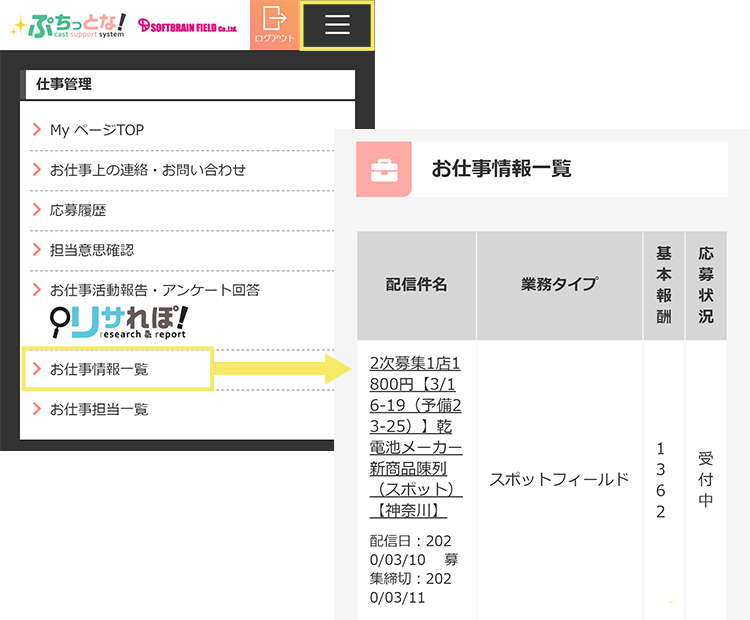Click the 業務タイプ column header

(560, 285)
